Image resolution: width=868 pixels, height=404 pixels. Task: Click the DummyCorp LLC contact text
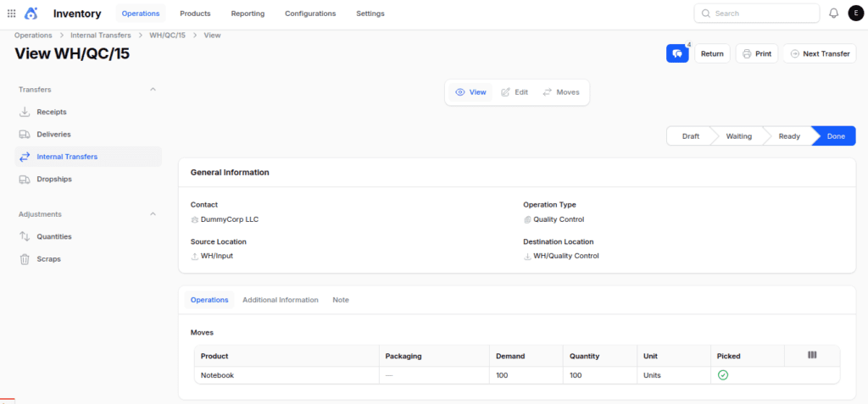[x=230, y=219]
